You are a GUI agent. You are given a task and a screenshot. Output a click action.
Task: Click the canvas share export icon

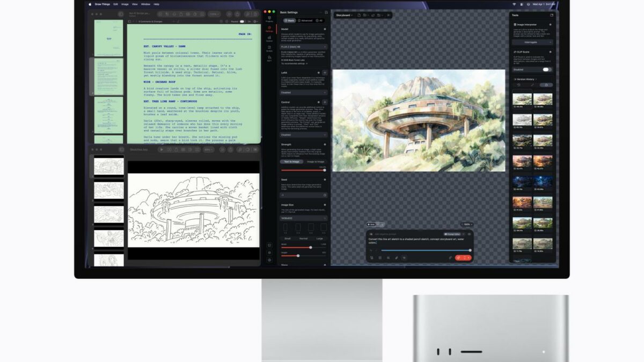pyautogui.click(x=374, y=15)
